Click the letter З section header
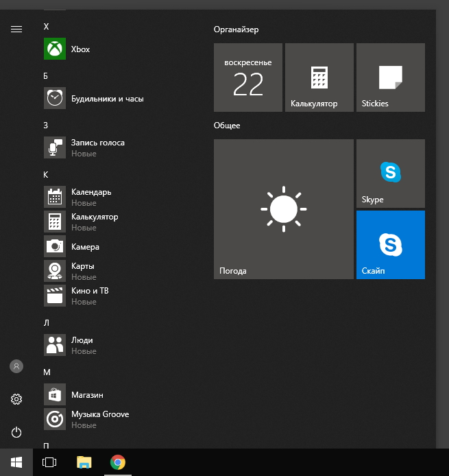 pyautogui.click(x=45, y=126)
